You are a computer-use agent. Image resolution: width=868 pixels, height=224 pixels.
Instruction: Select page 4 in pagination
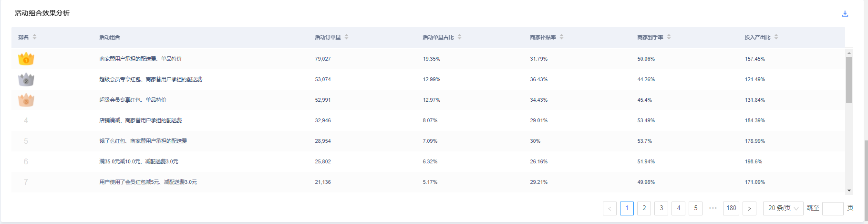(678, 208)
